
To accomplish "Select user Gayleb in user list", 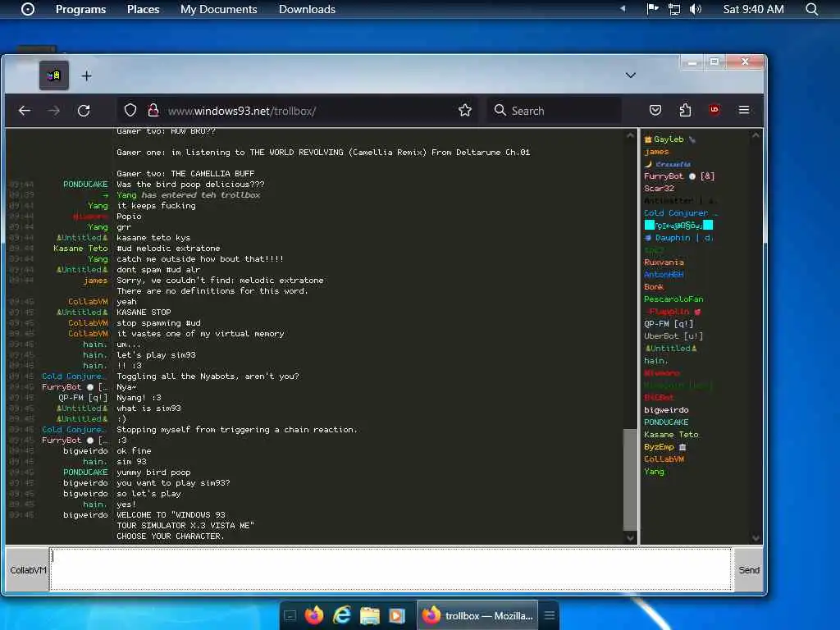I will pyautogui.click(x=669, y=139).
